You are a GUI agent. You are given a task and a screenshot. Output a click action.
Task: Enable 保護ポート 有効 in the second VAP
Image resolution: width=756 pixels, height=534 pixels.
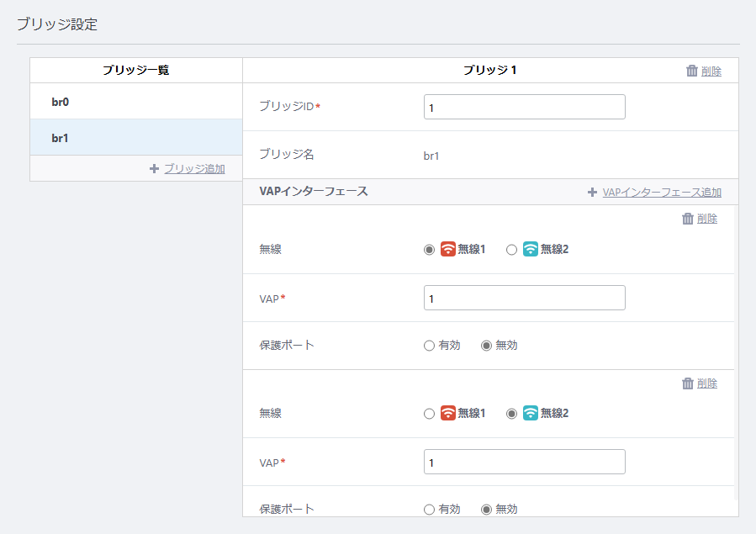click(x=429, y=510)
